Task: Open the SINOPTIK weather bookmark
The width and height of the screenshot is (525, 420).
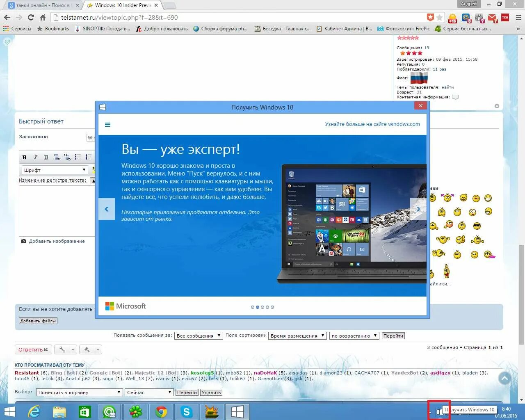Action: coord(103,29)
